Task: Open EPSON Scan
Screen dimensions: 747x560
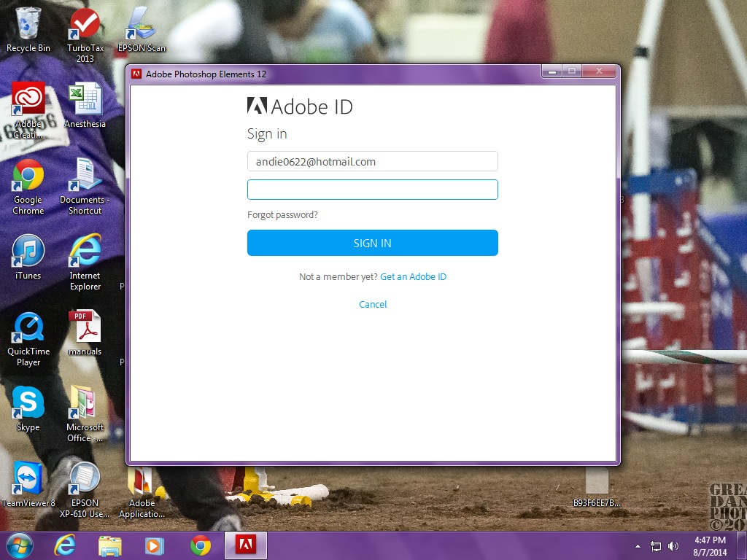Action: (141, 22)
